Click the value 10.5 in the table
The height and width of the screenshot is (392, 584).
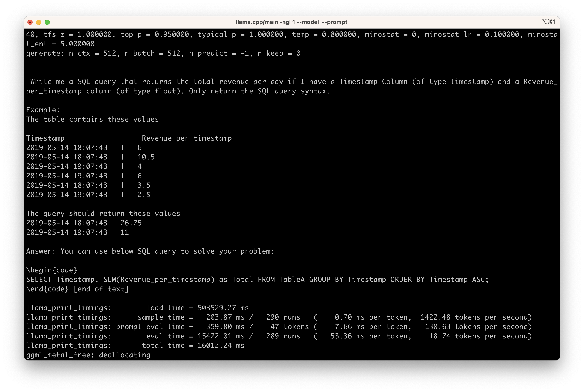(146, 157)
